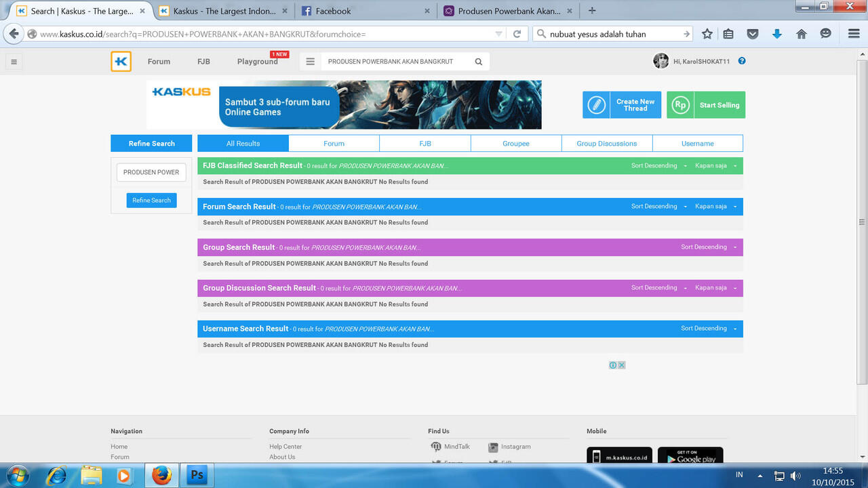Open the m.kaskus.co.id mobile badge
This screenshot has height=488, width=868.
point(619,455)
